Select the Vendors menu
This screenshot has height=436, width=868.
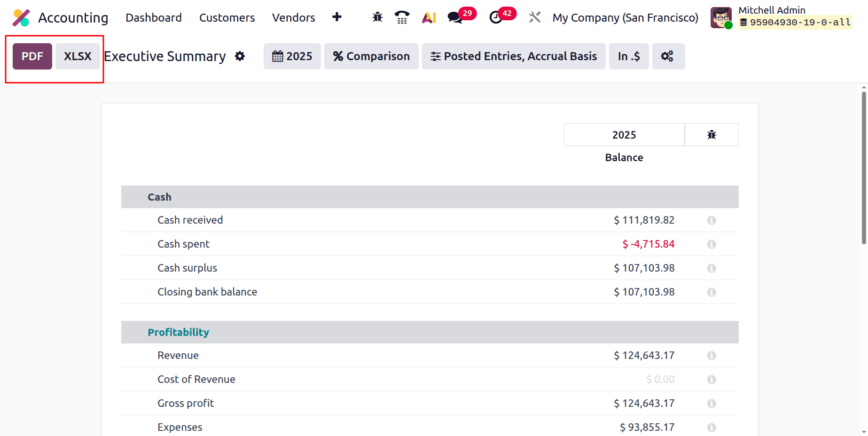click(293, 17)
